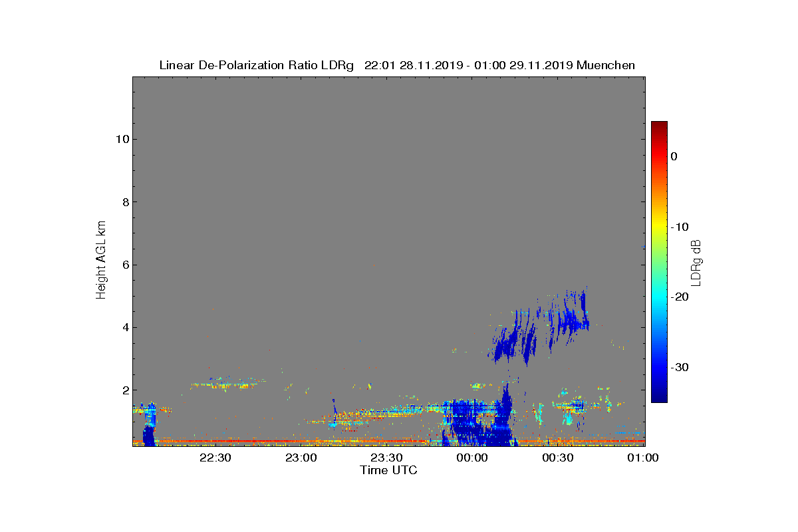Click the '2' height tick label
The height and width of the screenshot is (532, 798).
124,390
